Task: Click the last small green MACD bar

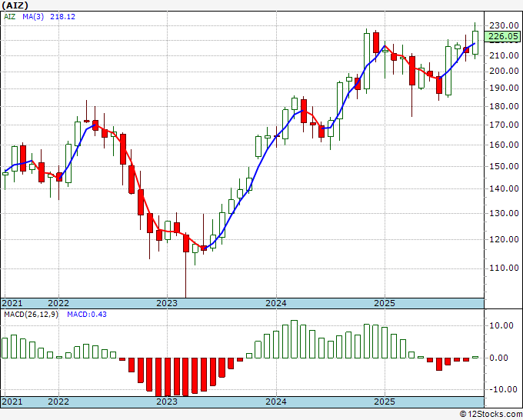Action: [475, 357]
